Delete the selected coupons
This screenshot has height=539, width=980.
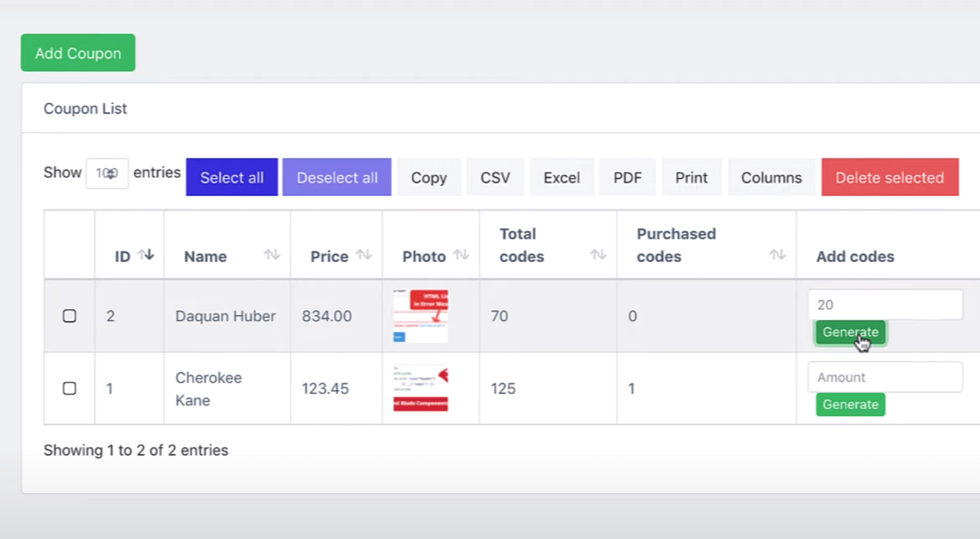(889, 177)
